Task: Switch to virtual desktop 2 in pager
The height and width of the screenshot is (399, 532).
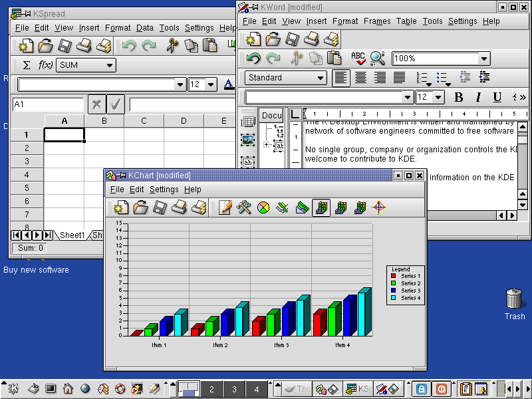Action: 211,389
